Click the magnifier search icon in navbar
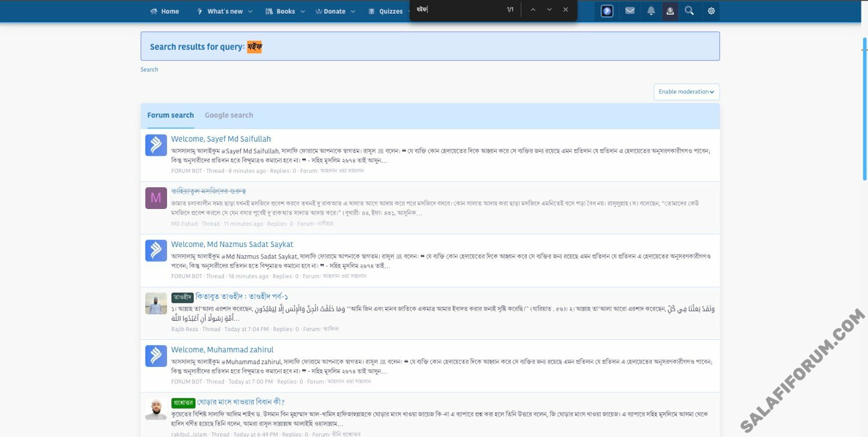Viewport: 868px width, 437px height. tap(689, 11)
